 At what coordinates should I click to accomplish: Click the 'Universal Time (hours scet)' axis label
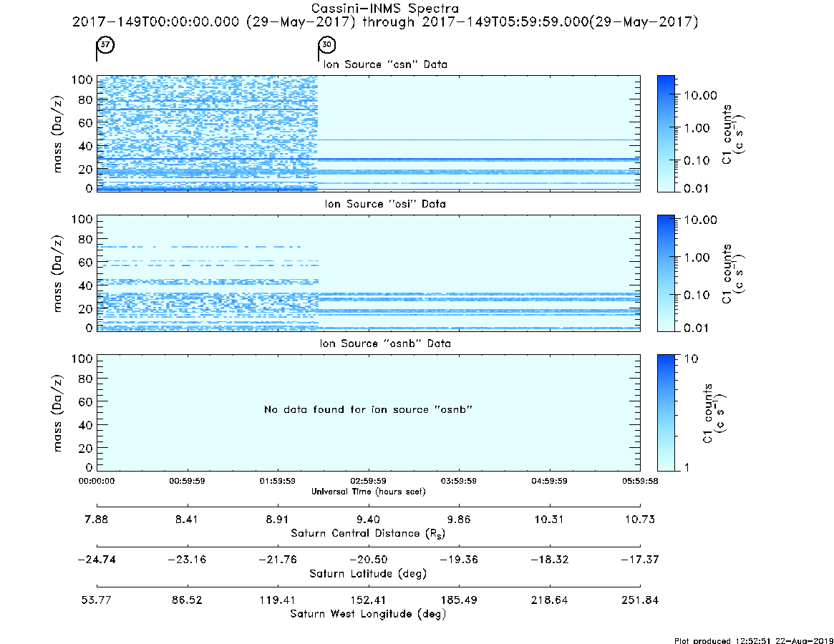[x=368, y=492]
